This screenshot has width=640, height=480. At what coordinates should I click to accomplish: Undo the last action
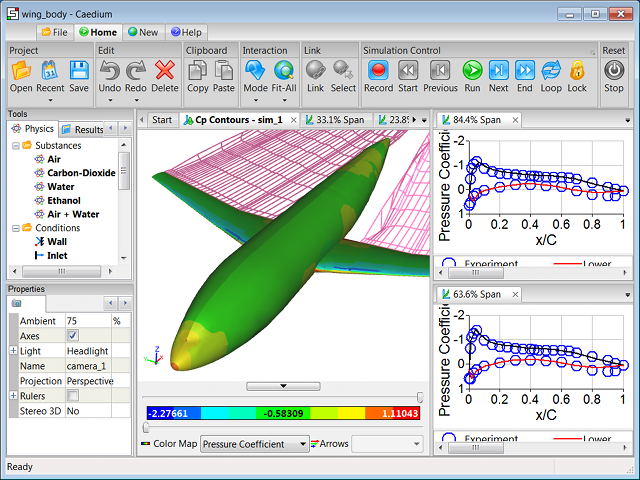(x=110, y=76)
